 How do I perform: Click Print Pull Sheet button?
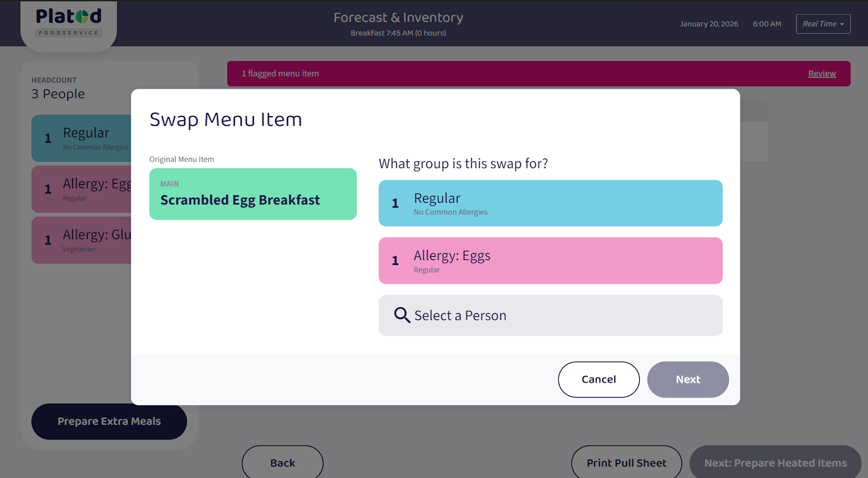[x=626, y=463]
